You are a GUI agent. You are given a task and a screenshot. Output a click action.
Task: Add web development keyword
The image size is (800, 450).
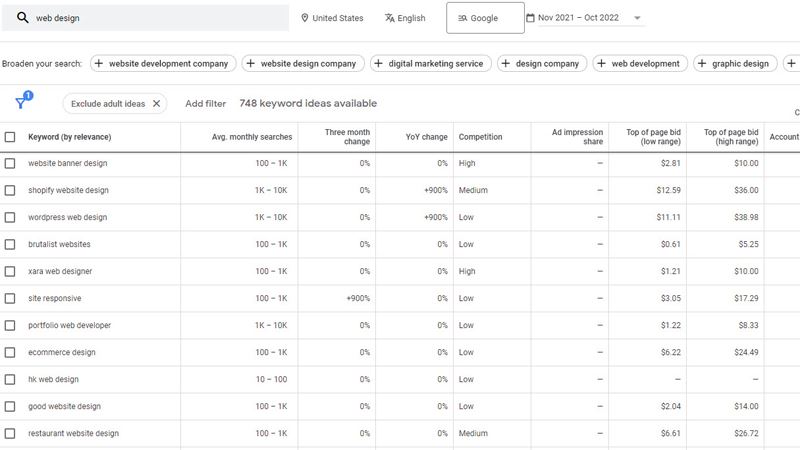coord(640,63)
